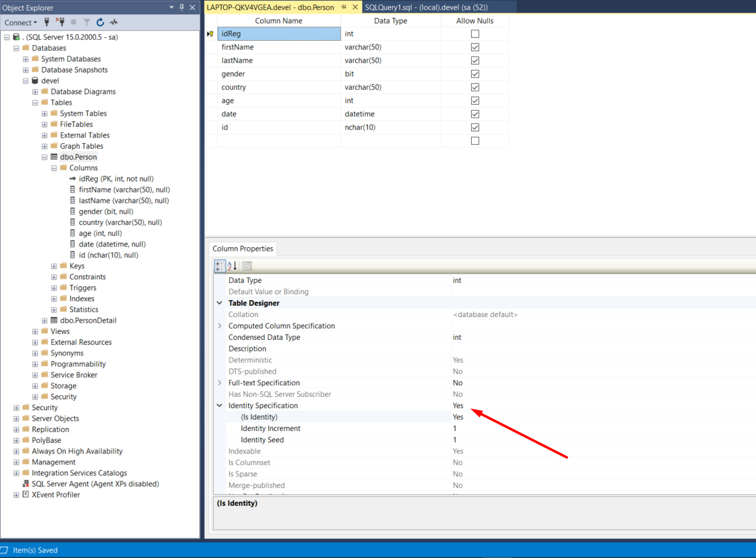Uncheck Allow Nulls for gender column
The width and height of the screenshot is (756, 558).
pos(475,74)
